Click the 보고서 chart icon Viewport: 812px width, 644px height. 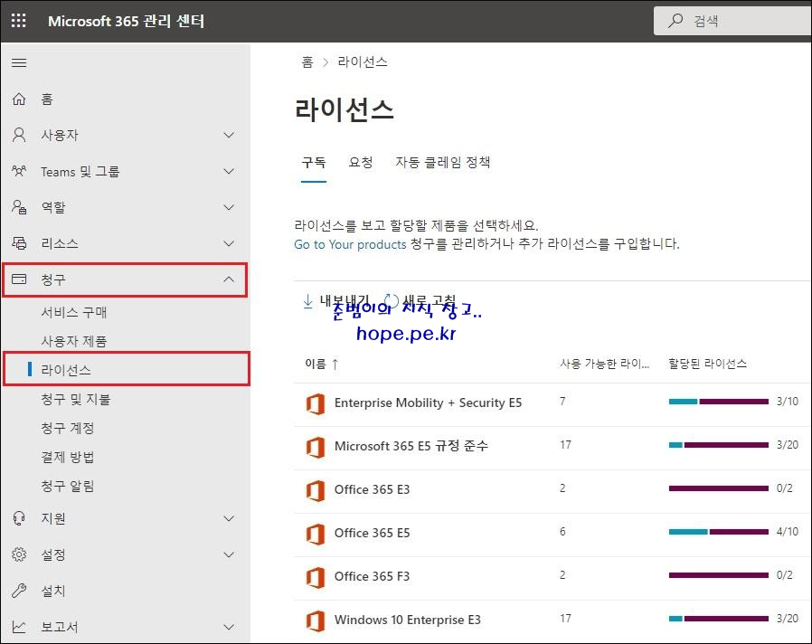[x=19, y=627]
